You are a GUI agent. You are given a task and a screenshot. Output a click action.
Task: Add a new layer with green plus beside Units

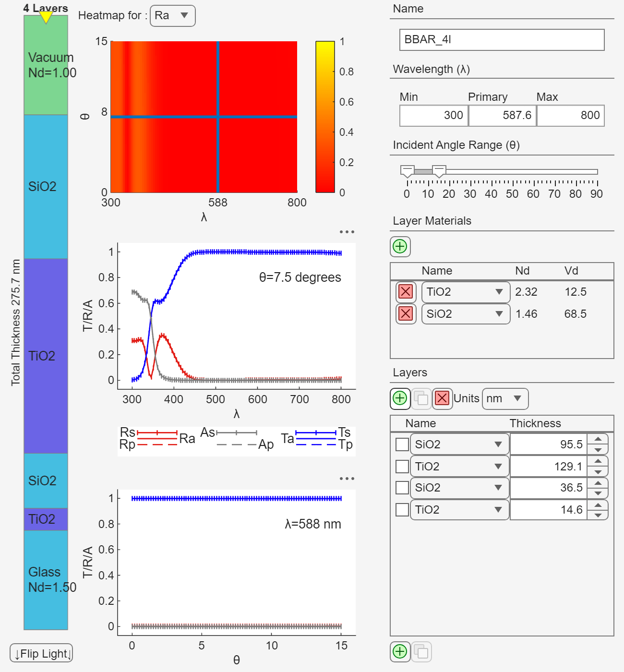click(400, 398)
